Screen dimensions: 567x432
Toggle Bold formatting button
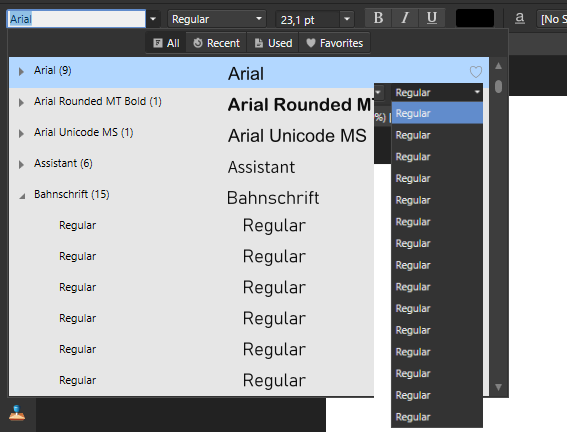378,18
